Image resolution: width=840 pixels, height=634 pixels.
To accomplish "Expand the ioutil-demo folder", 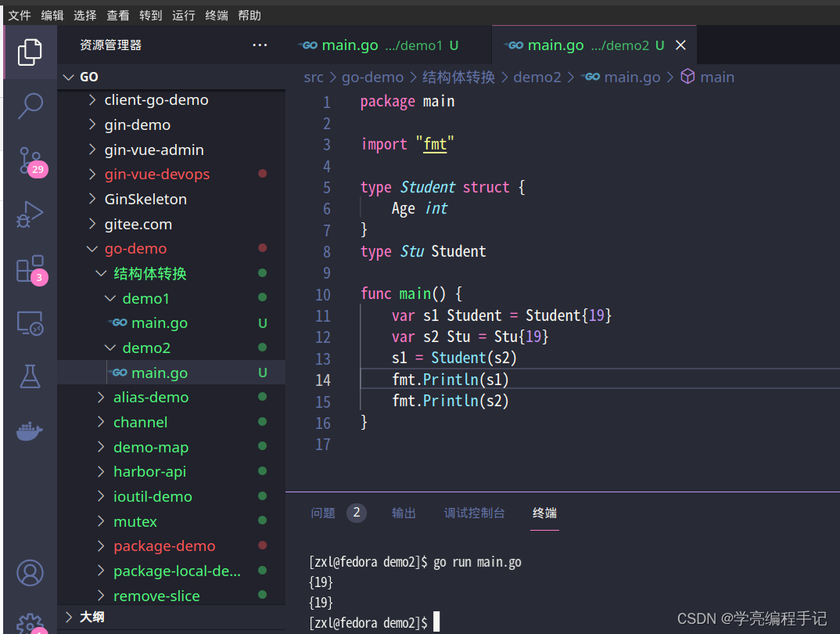I will click(171, 496).
